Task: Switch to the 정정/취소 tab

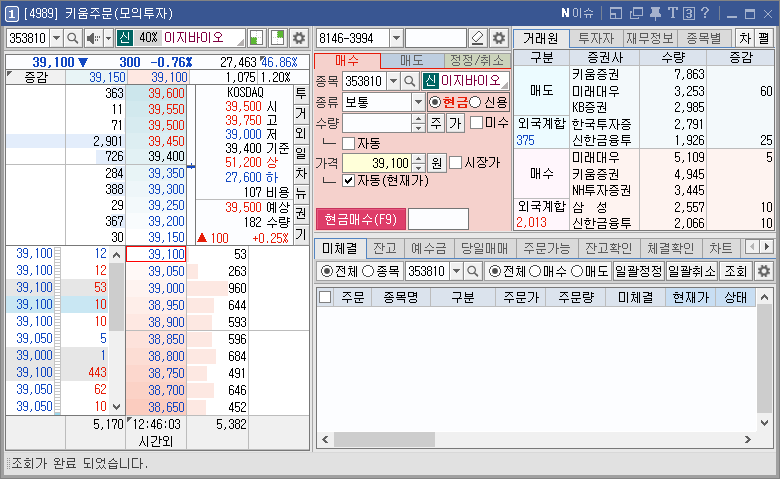Action: pyautogui.click(x=477, y=60)
